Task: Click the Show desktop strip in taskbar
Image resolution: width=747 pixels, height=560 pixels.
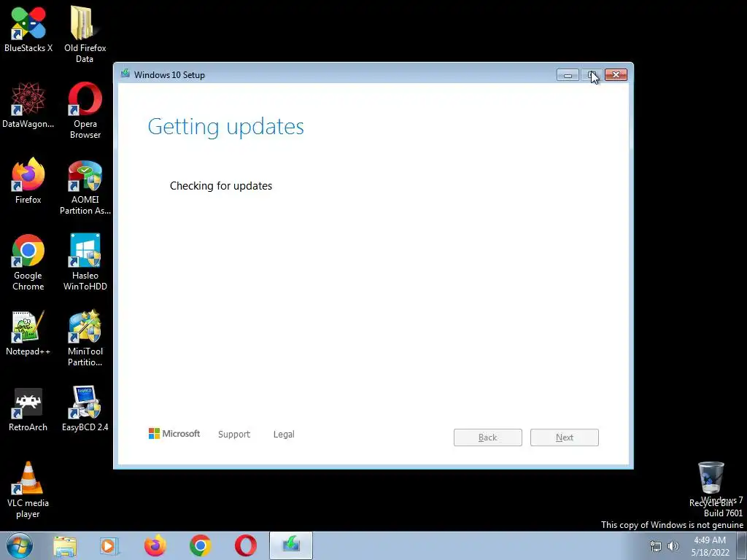Action: 742,545
